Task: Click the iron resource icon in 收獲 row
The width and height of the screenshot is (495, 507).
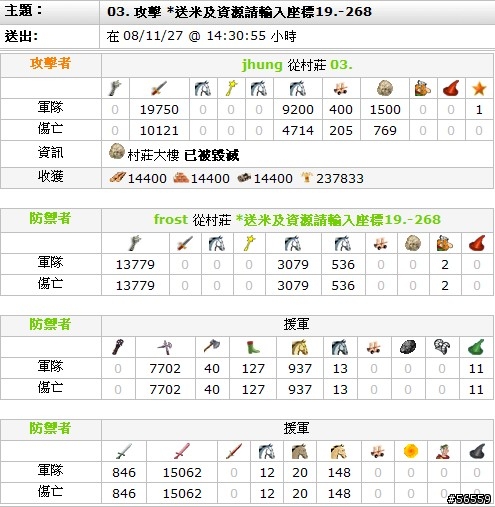Action: coord(245,178)
